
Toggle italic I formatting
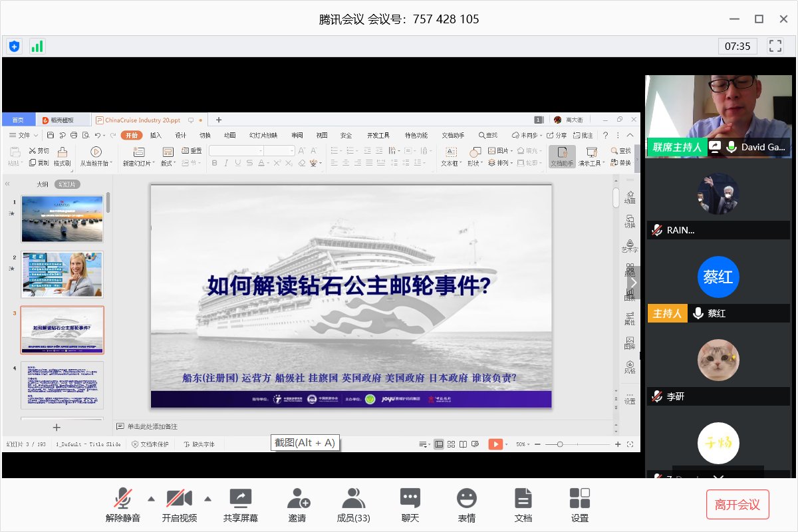tap(226, 163)
